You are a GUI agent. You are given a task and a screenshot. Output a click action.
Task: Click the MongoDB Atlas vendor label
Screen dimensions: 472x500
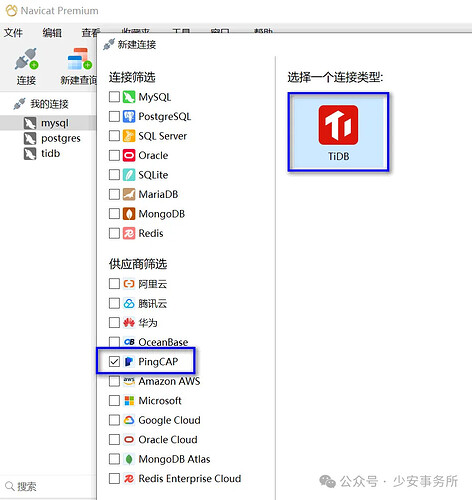point(174,459)
